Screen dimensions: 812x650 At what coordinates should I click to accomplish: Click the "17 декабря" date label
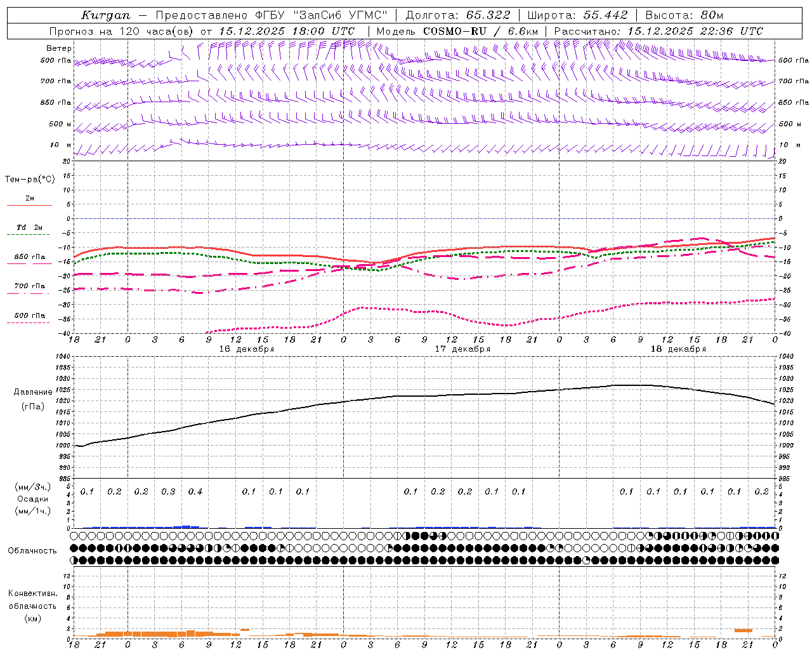coord(462,349)
